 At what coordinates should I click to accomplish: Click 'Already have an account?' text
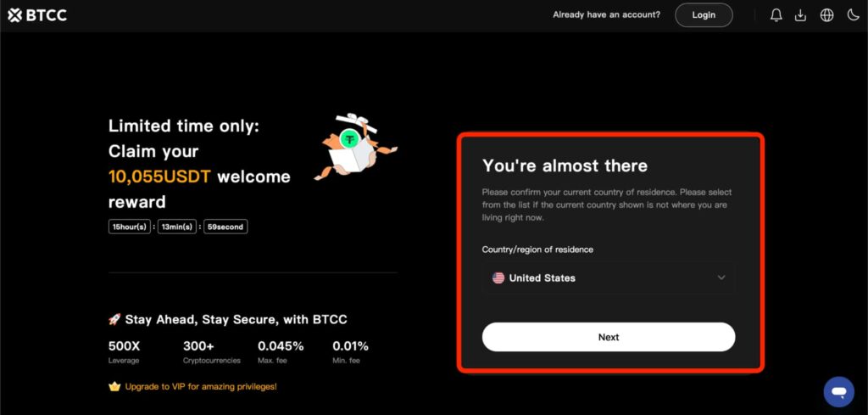606,15
